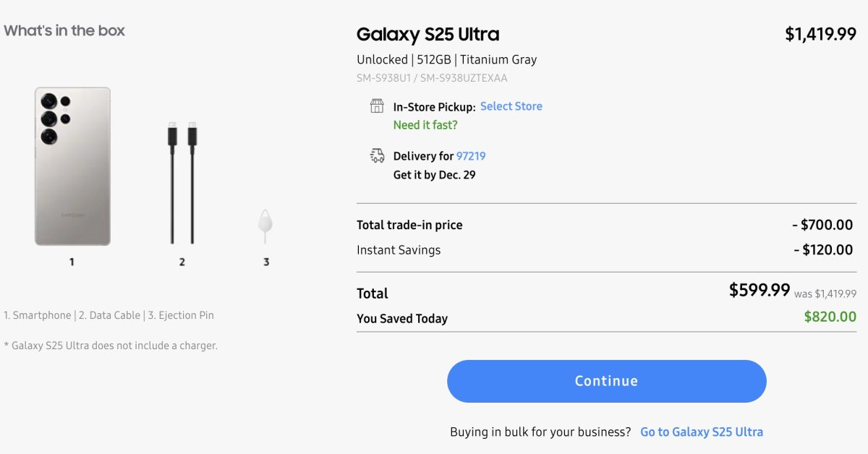Click the in-store pickup storefront icon

pyautogui.click(x=377, y=106)
